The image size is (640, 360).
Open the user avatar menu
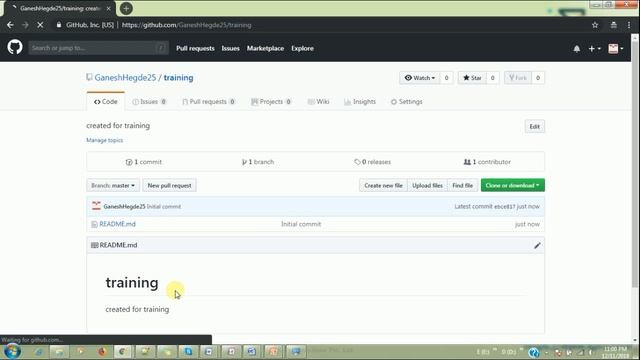point(616,49)
